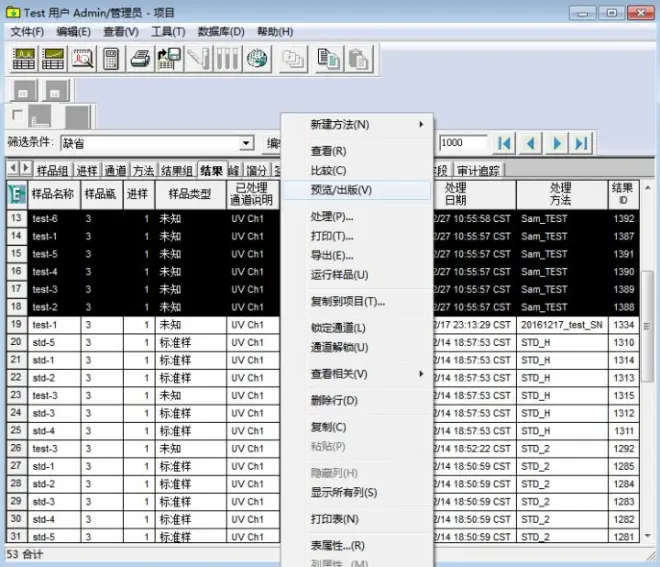660x567 pixels.
Task: Click the 筛选条件 combo box showing 缺省
Action: pos(157,143)
